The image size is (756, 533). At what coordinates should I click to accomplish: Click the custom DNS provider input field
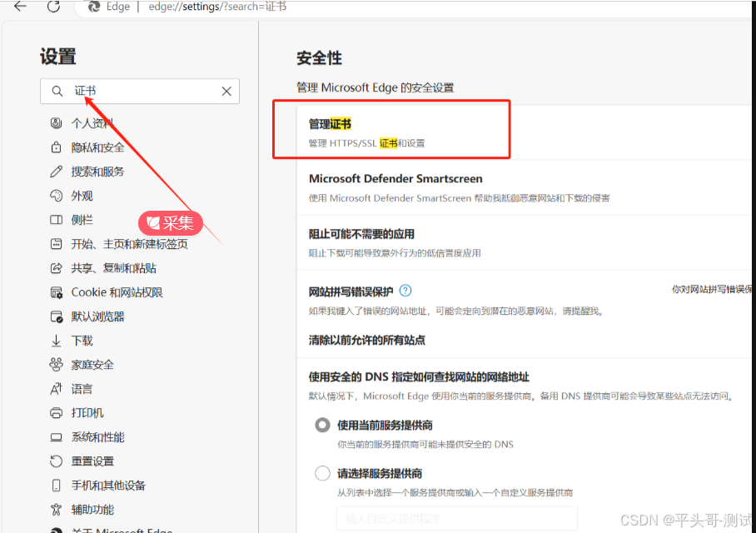(456, 519)
